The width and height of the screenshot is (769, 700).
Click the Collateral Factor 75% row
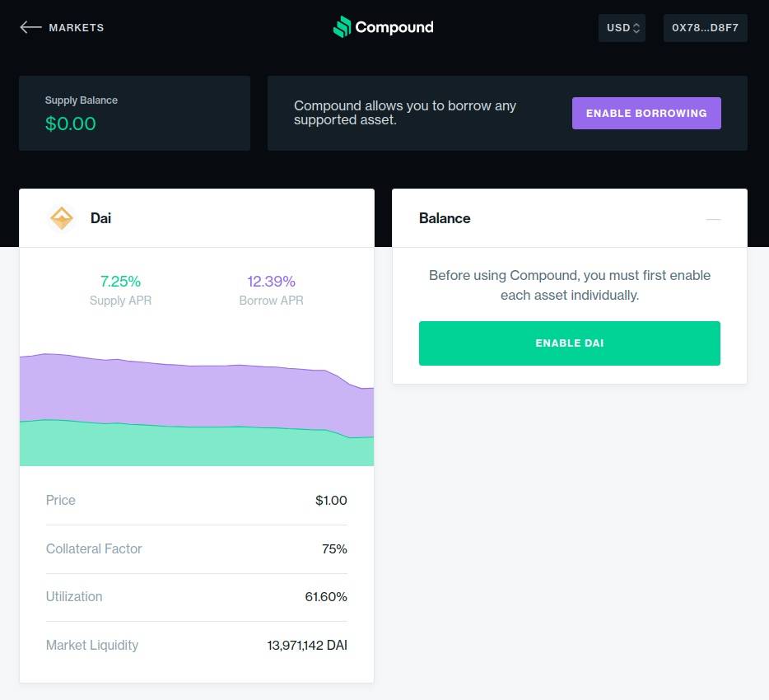coord(196,549)
